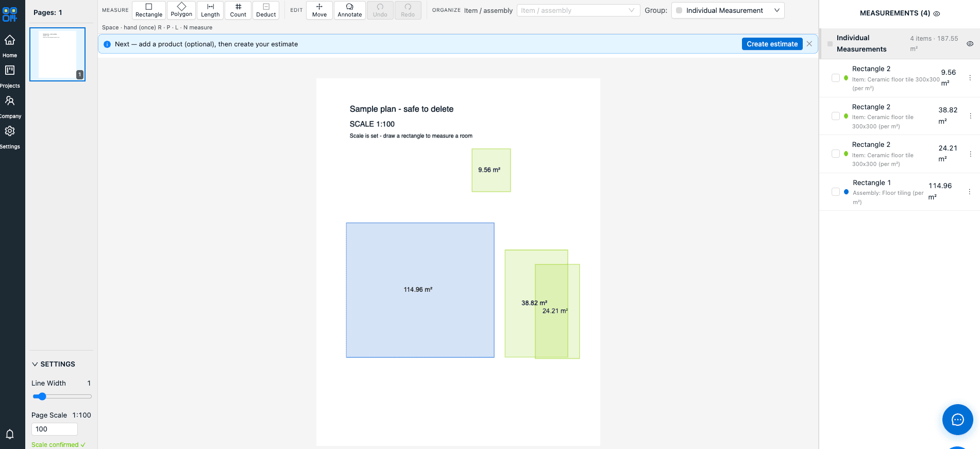Open the chat support bubble
This screenshot has height=449, width=980.
(957, 420)
